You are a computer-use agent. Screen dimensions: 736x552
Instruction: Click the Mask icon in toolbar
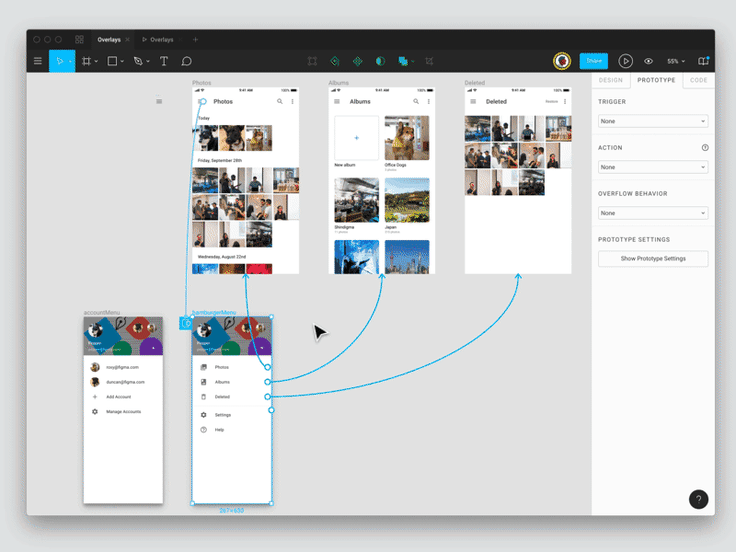[380, 61]
